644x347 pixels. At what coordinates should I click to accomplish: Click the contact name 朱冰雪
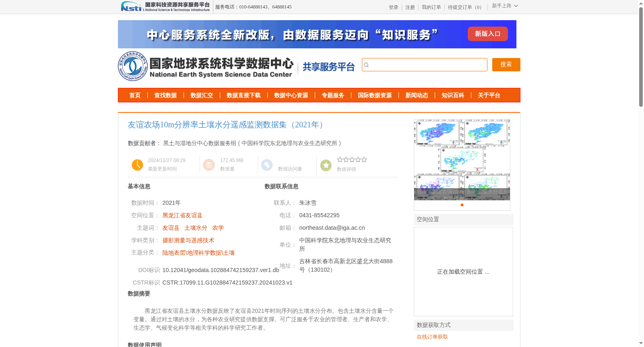point(308,203)
